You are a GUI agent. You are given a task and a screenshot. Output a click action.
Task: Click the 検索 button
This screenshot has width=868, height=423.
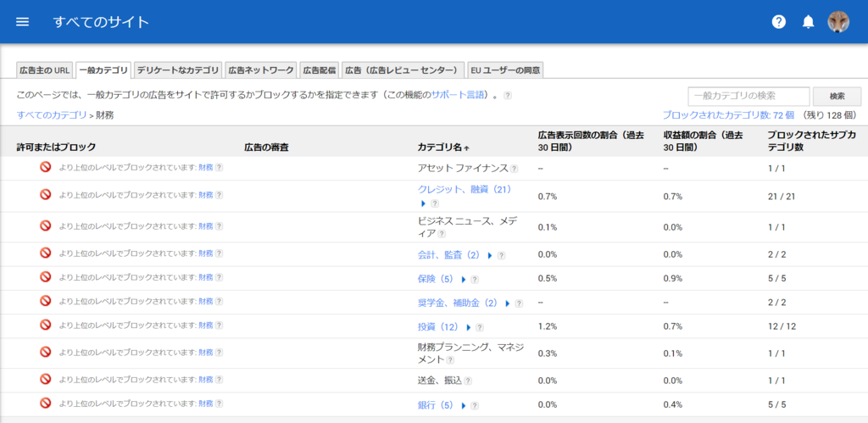837,97
